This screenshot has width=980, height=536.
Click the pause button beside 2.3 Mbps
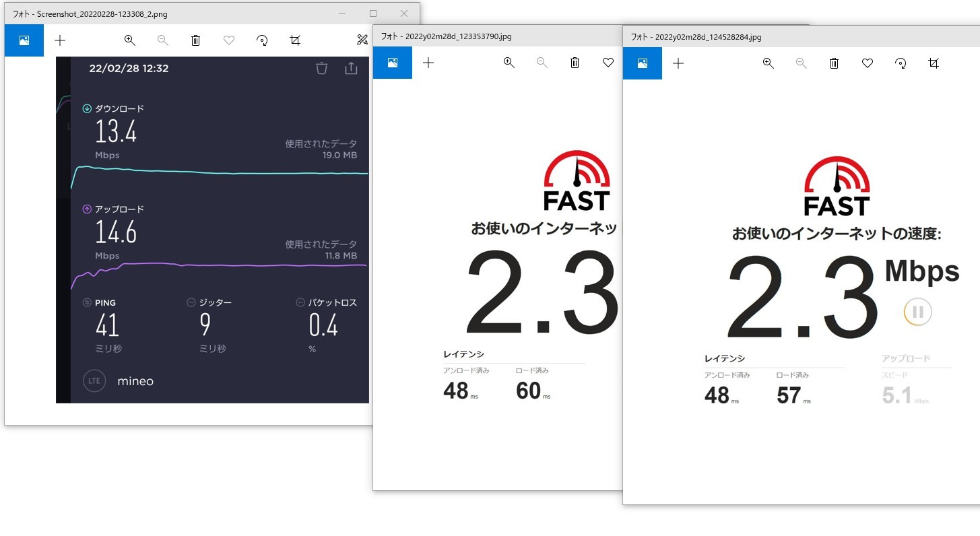coord(917,312)
